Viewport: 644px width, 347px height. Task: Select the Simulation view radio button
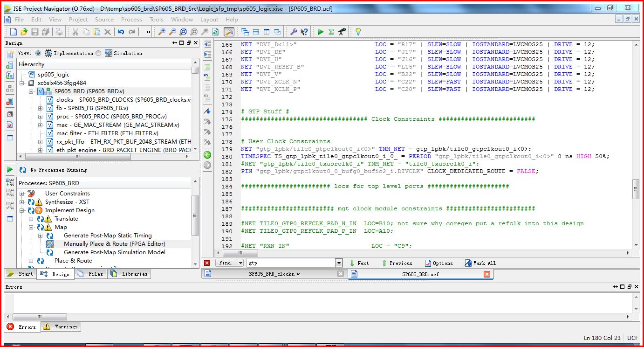98,53
